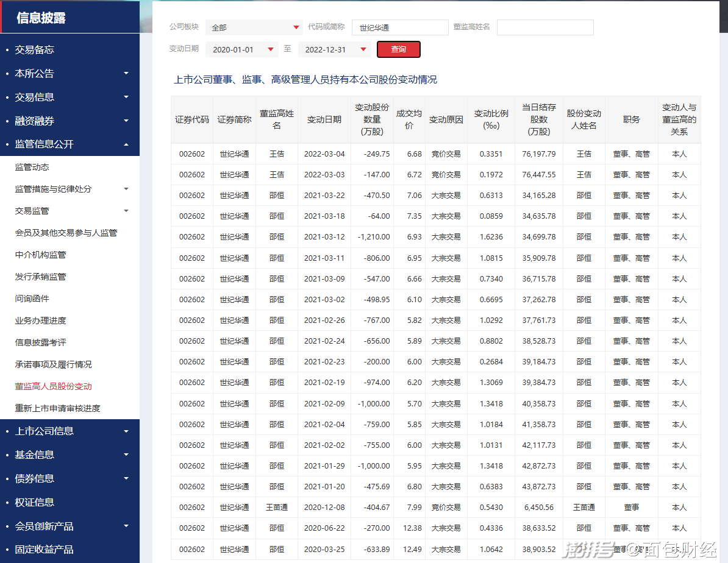Screen dimensions: 728x563
Task: Open 重新上市申请审核进度 link
Action: click(58, 408)
